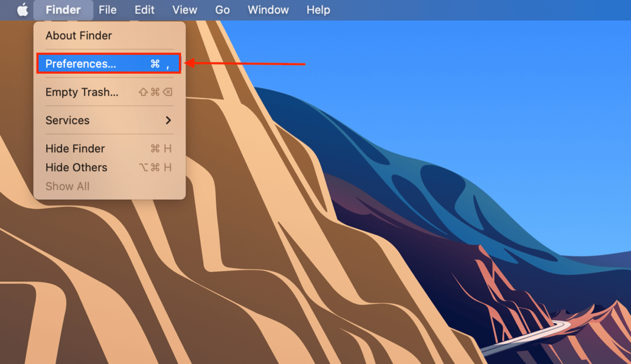Expand the Services menu entry

coord(67,120)
